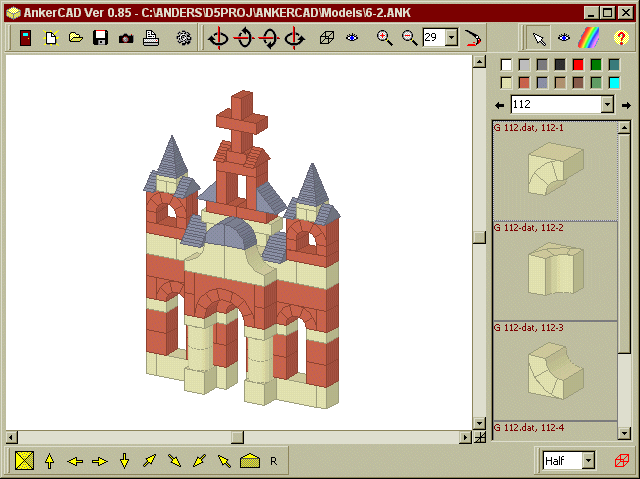
Task: Click the third rotate view icon
Action: 269,38
